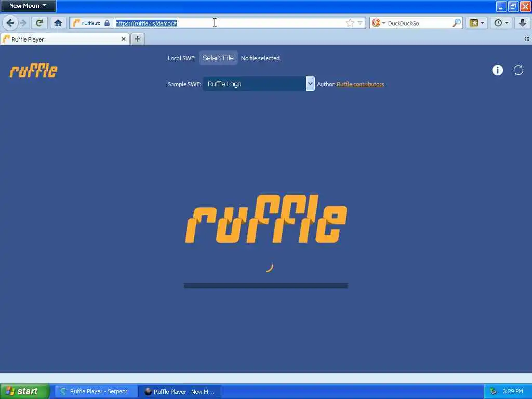The width and height of the screenshot is (532, 399).
Task: Select the Ruffle Player tab
Action: [64, 39]
